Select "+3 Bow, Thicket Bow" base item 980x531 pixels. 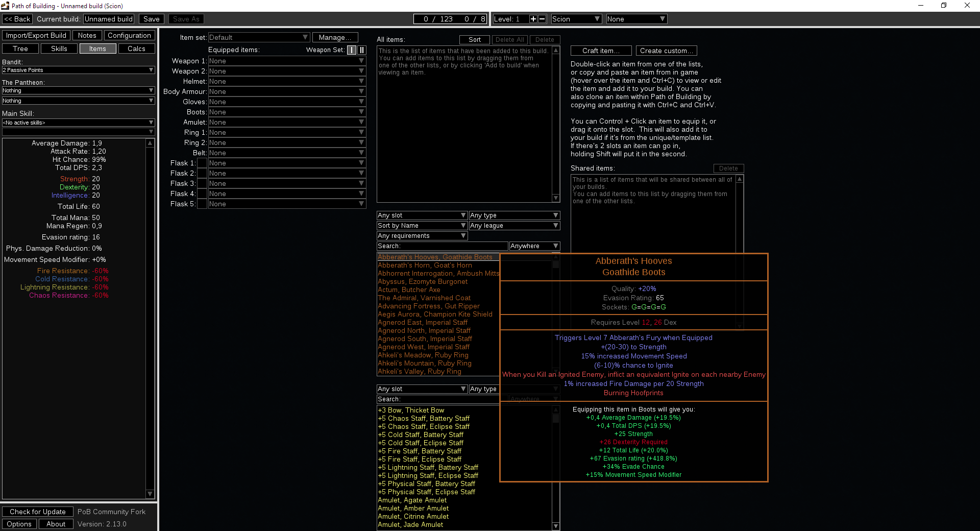(411, 411)
